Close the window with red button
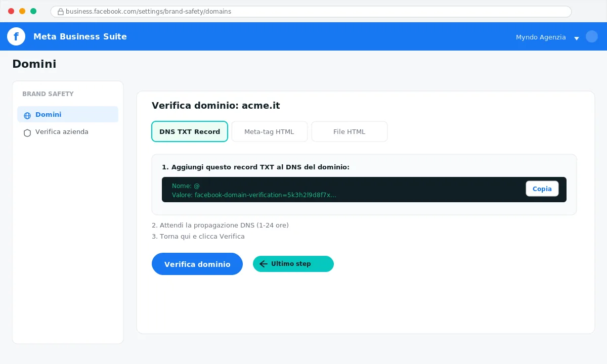This screenshot has width=607, height=364. tap(11, 11)
